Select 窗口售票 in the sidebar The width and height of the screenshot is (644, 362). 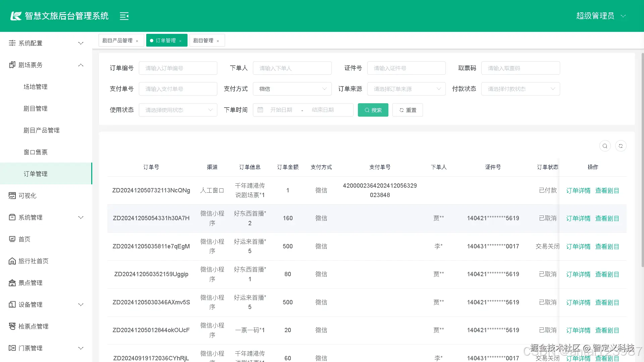click(36, 152)
